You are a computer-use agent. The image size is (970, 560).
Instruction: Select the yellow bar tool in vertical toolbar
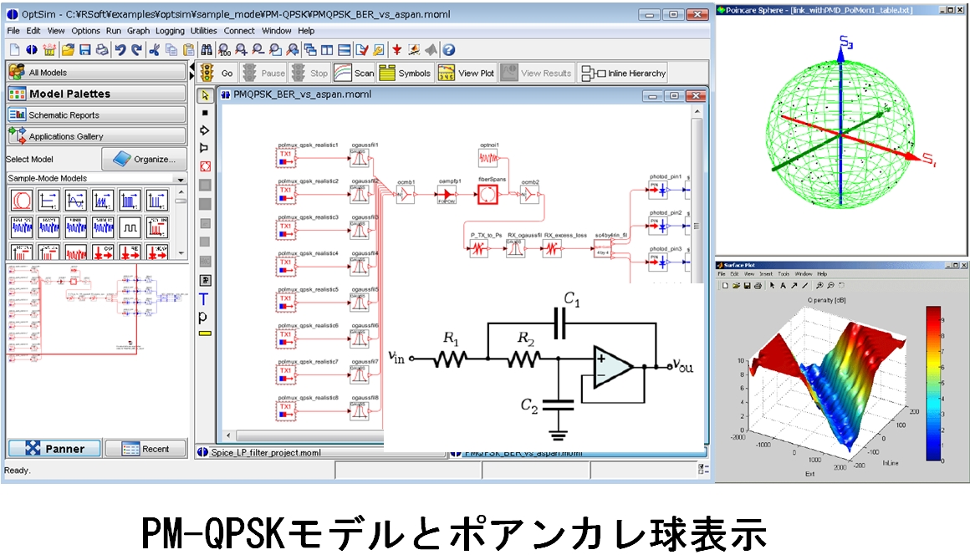pyautogui.click(x=205, y=333)
